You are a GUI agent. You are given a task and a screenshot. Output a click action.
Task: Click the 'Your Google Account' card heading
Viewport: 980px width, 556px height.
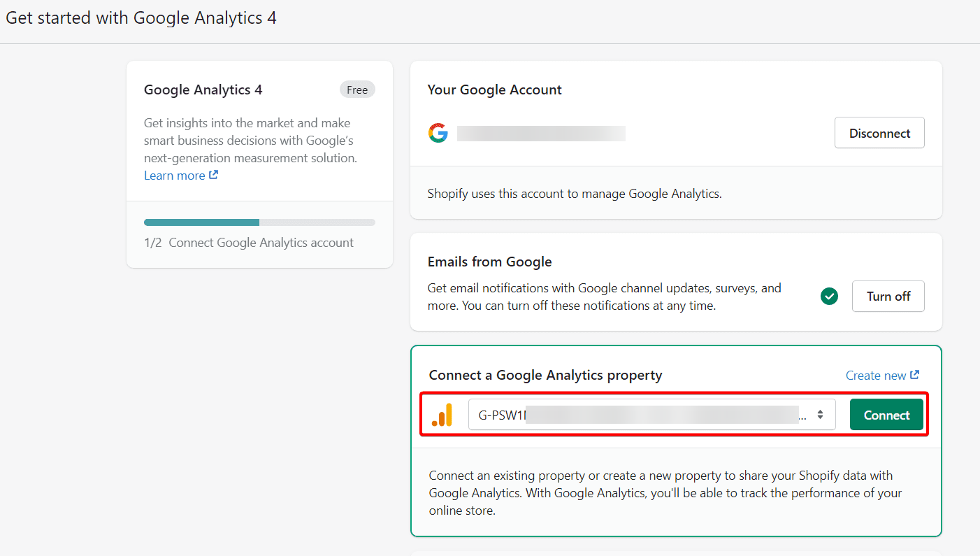coord(494,90)
